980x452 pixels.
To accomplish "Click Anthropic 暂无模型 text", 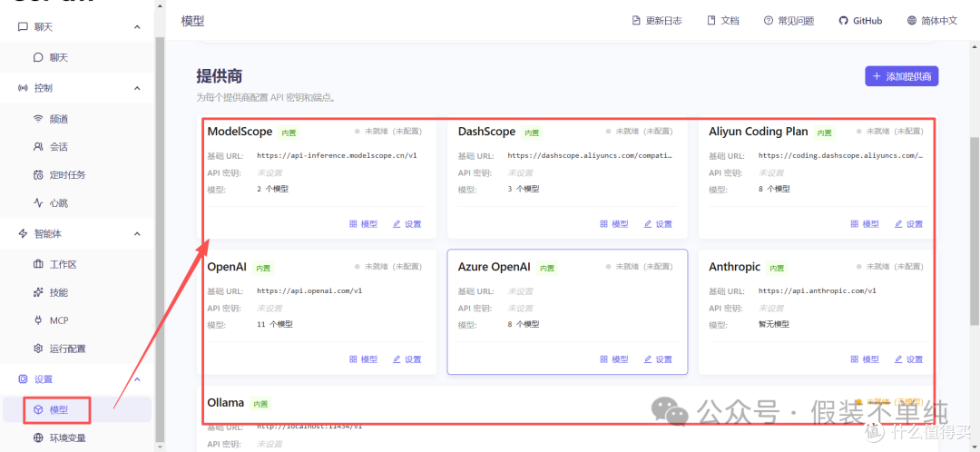I will (774, 324).
